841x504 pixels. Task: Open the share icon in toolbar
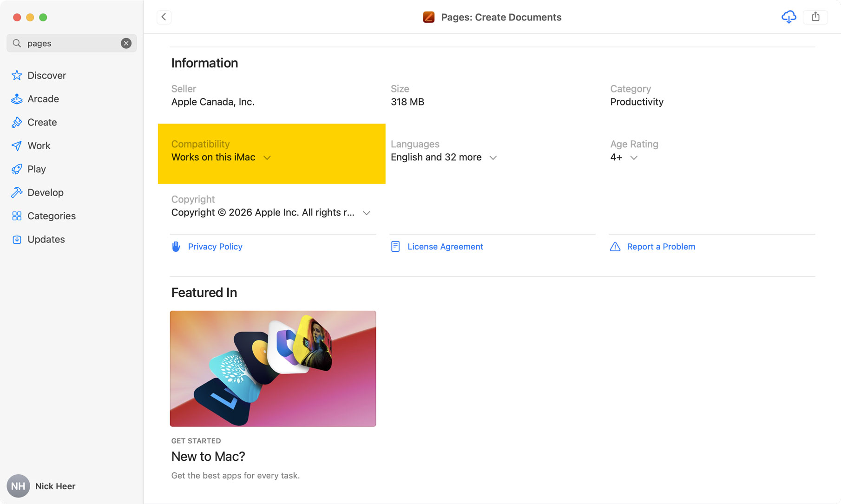tap(815, 17)
